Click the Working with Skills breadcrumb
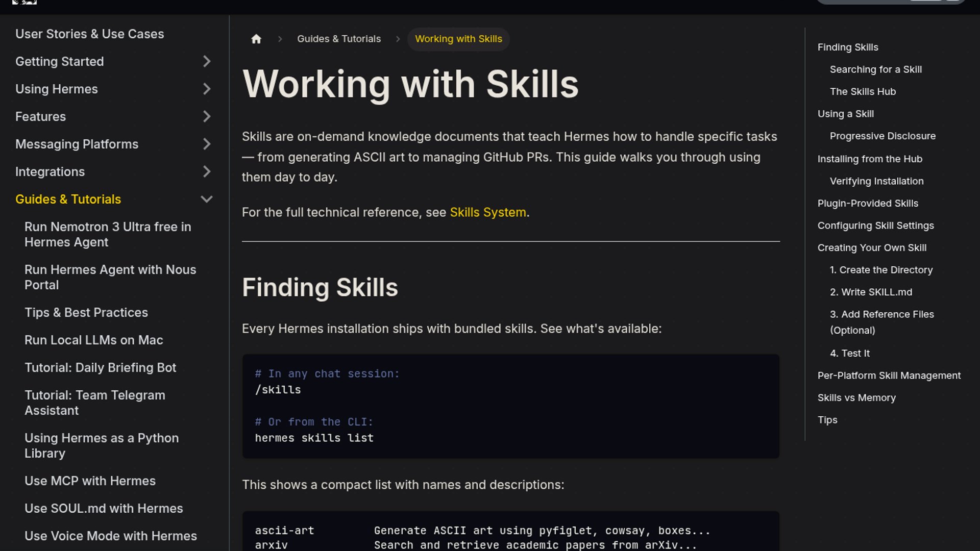980x551 pixels. [x=458, y=39]
